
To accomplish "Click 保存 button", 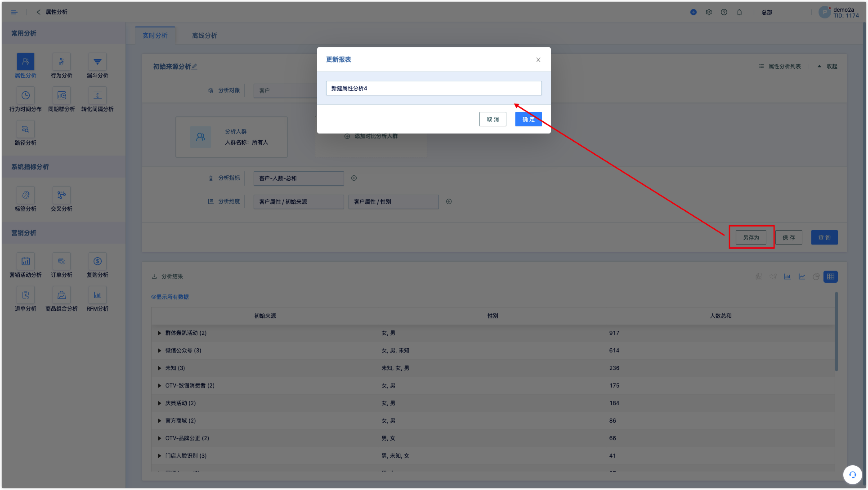I will (x=788, y=237).
